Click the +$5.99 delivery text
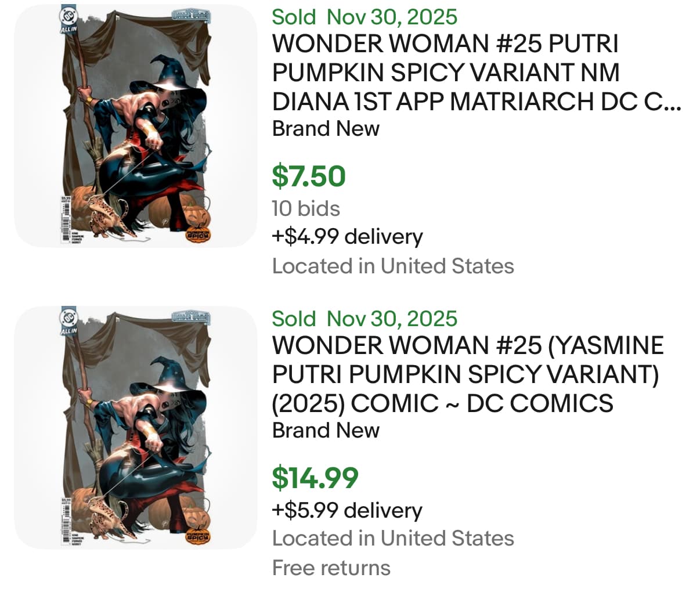The image size is (700, 592). pos(347,510)
